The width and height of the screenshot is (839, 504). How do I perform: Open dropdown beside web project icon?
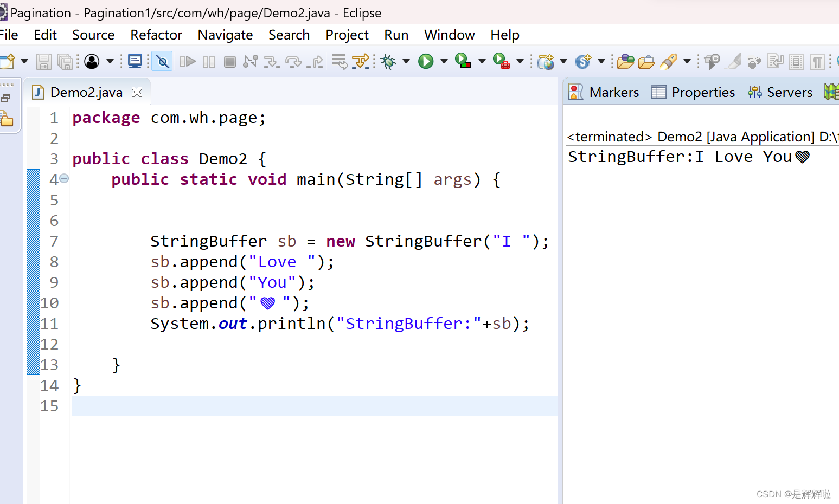pyautogui.click(x=563, y=61)
